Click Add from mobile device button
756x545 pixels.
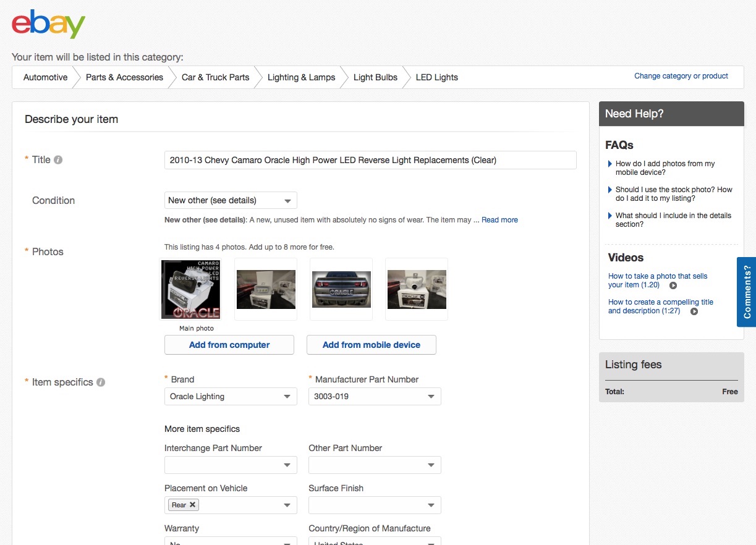point(372,345)
